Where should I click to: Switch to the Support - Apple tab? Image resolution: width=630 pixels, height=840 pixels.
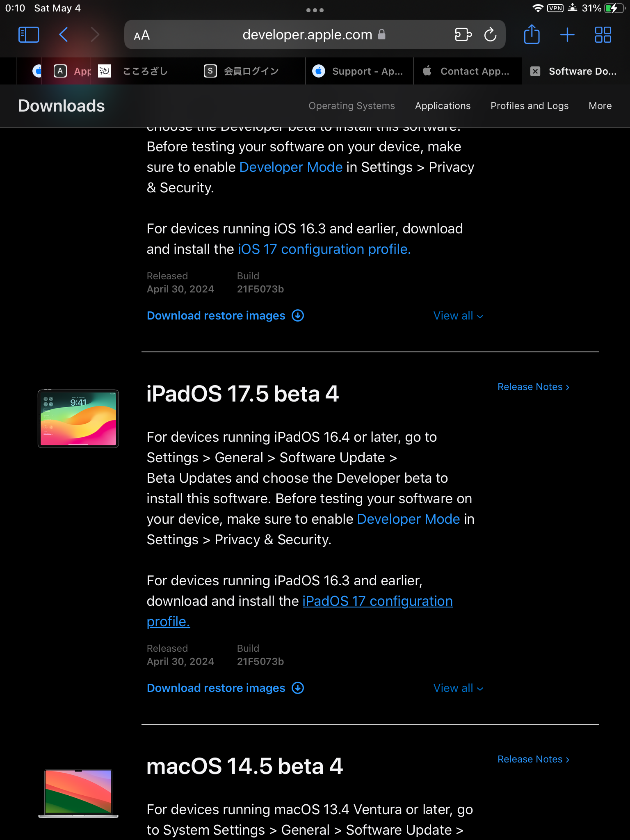[359, 71]
